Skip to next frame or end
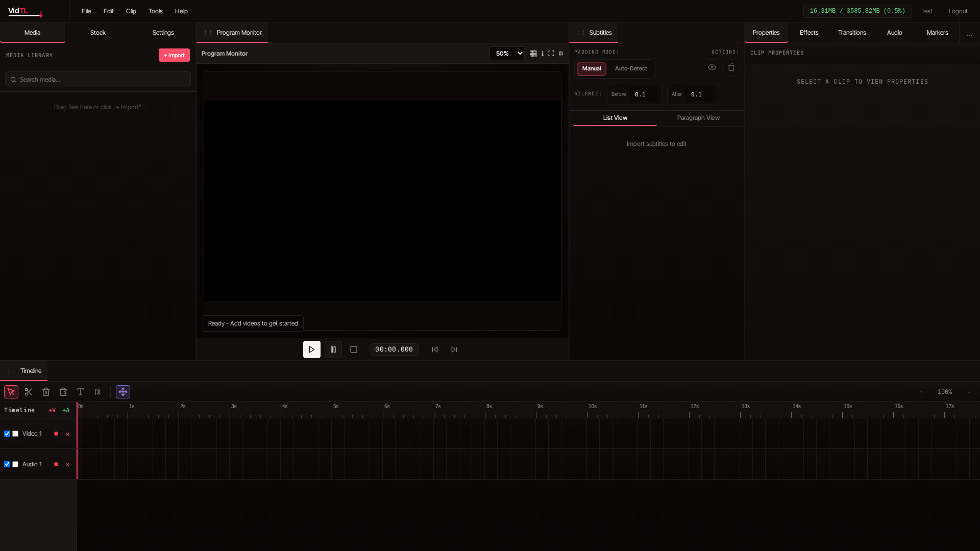 point(454,349)
